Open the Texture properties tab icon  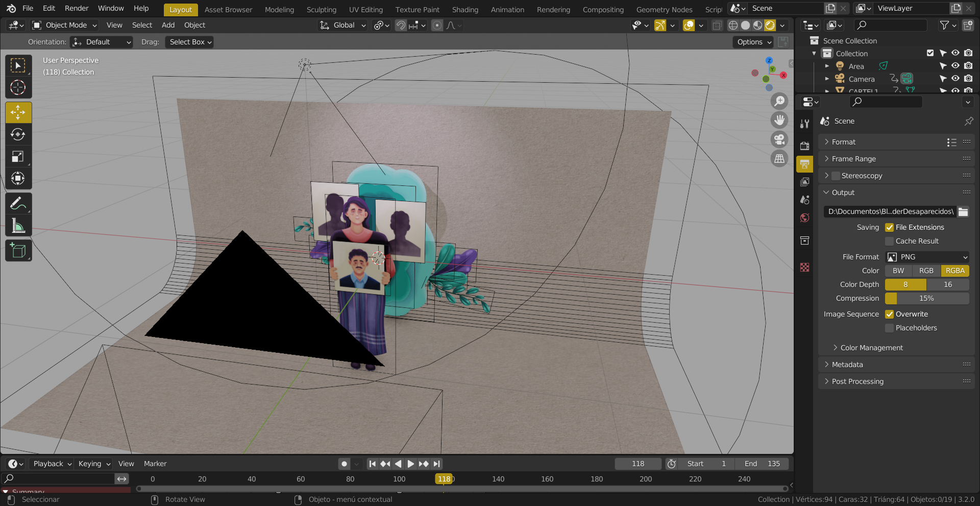804,267
